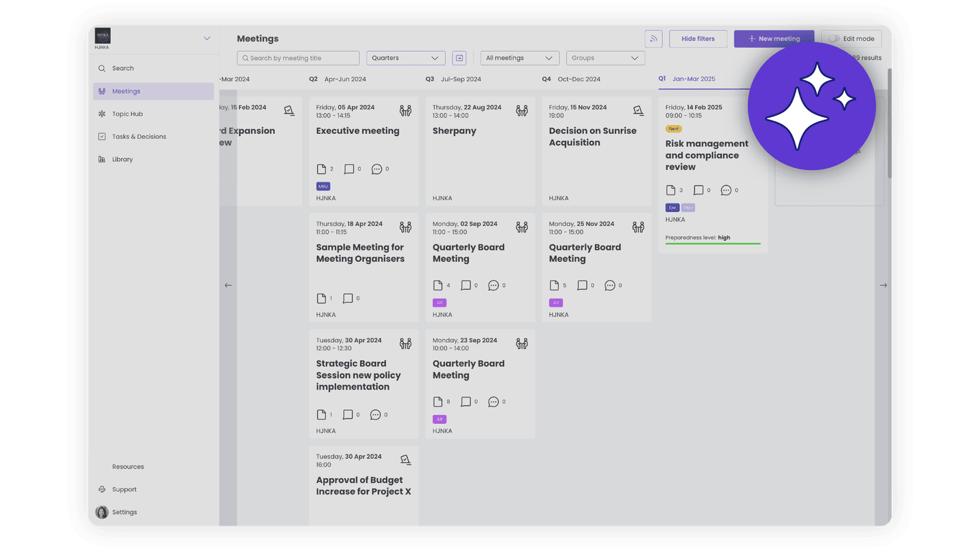
Task: Enable the Edit mode toggle
Action: 834,39
